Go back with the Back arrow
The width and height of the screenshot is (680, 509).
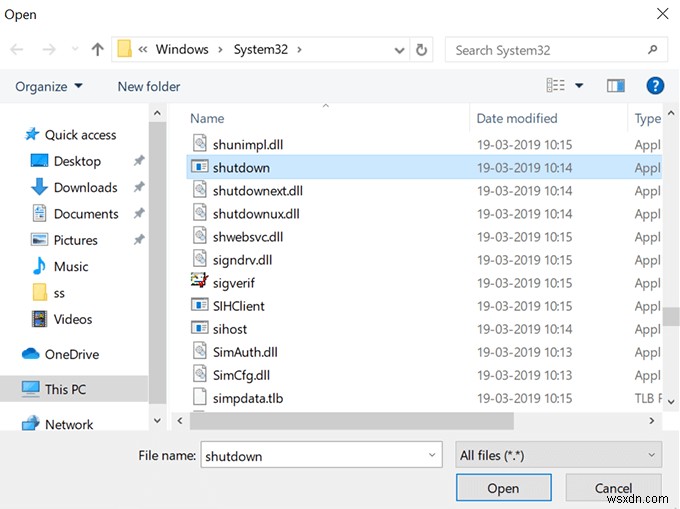click(x=16, y=49)
